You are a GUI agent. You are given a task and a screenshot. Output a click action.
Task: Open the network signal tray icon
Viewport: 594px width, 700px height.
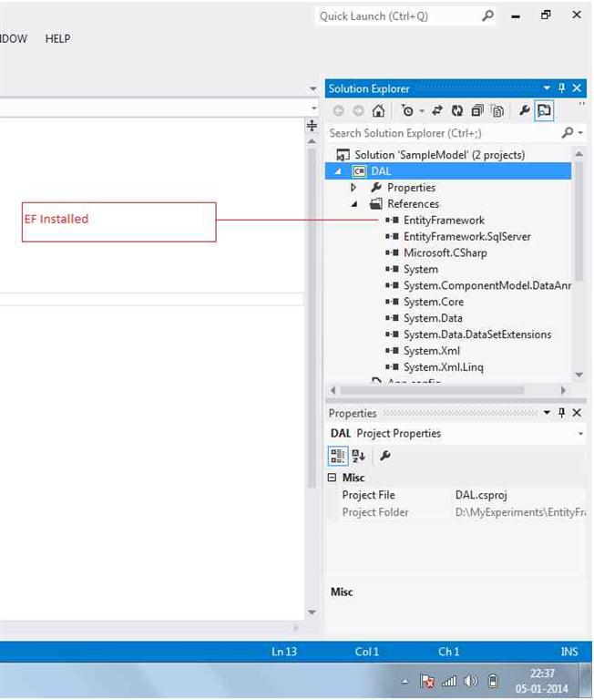tap(449, 681)
